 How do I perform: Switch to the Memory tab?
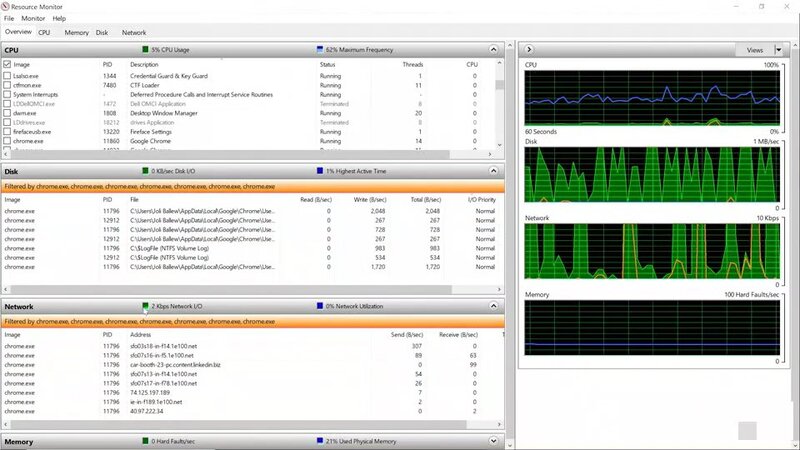point(77,32)
